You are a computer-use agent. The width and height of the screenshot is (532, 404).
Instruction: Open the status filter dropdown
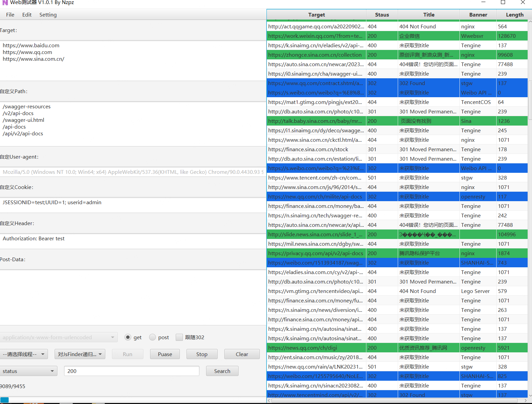pyautogui.click(x=28, y=371)
